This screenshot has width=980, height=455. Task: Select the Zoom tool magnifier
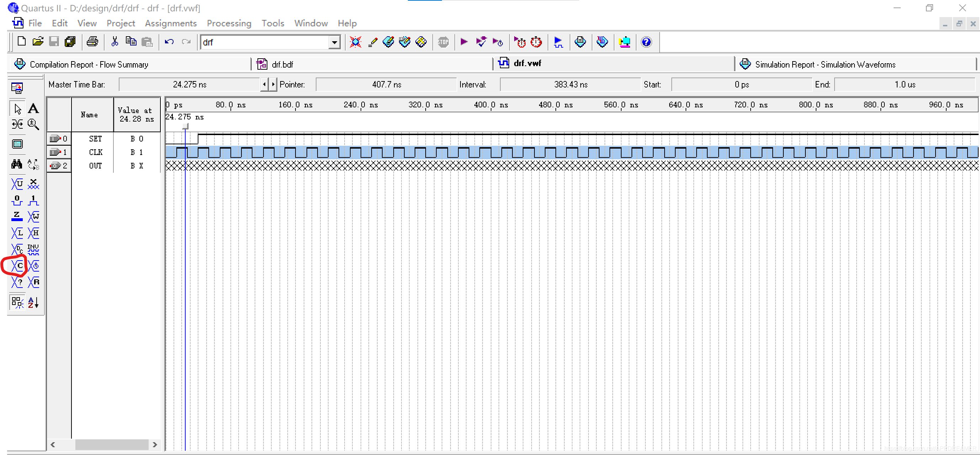pyautogui.click(x=33, y=124)
